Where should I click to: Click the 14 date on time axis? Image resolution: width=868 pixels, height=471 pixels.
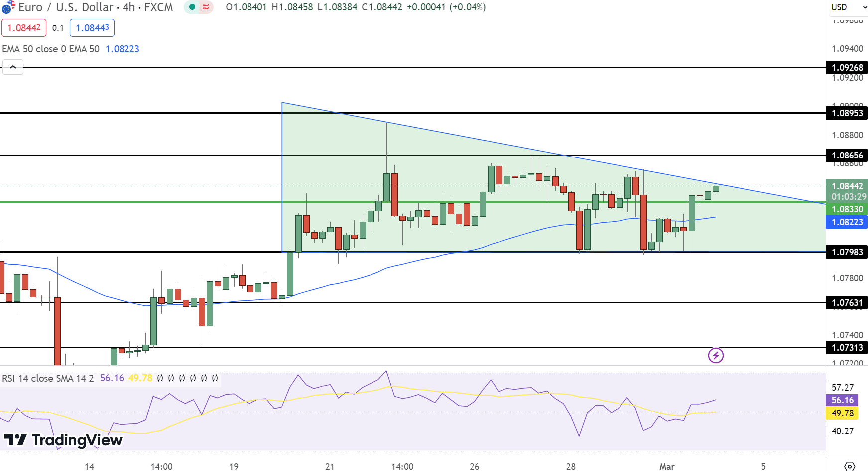tap(89, 466)
